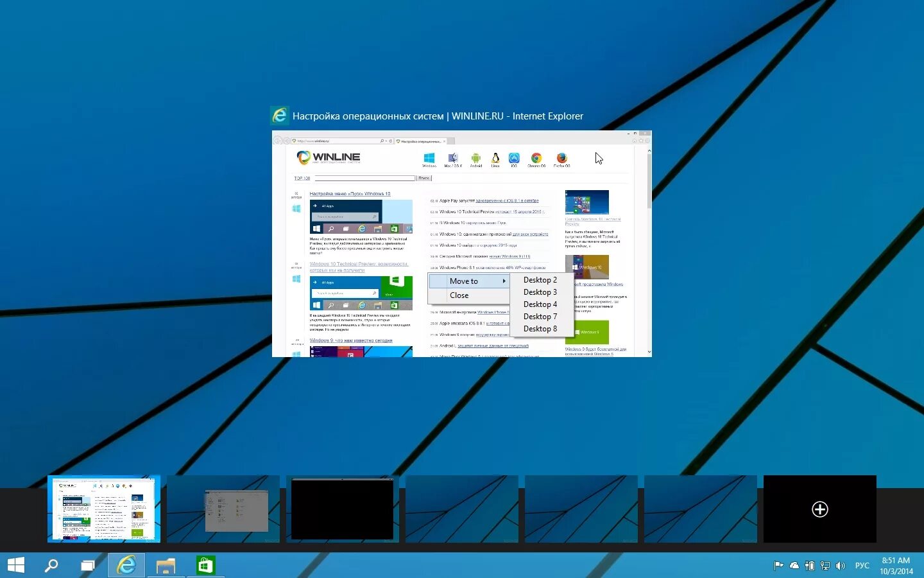Open the Move to submenu entry
924x578 pixels.
tap(469, 281)
